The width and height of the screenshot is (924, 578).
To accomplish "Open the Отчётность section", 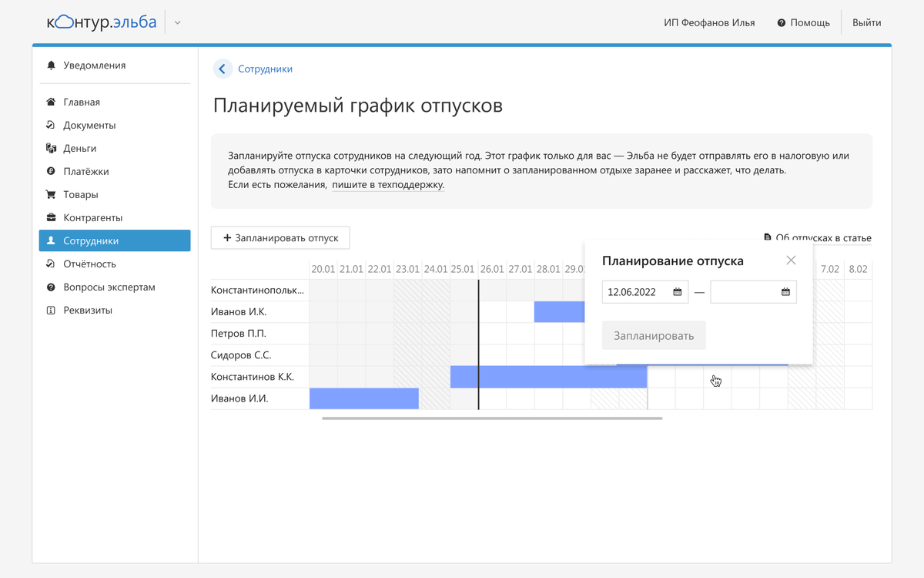I will coord(90,264).
